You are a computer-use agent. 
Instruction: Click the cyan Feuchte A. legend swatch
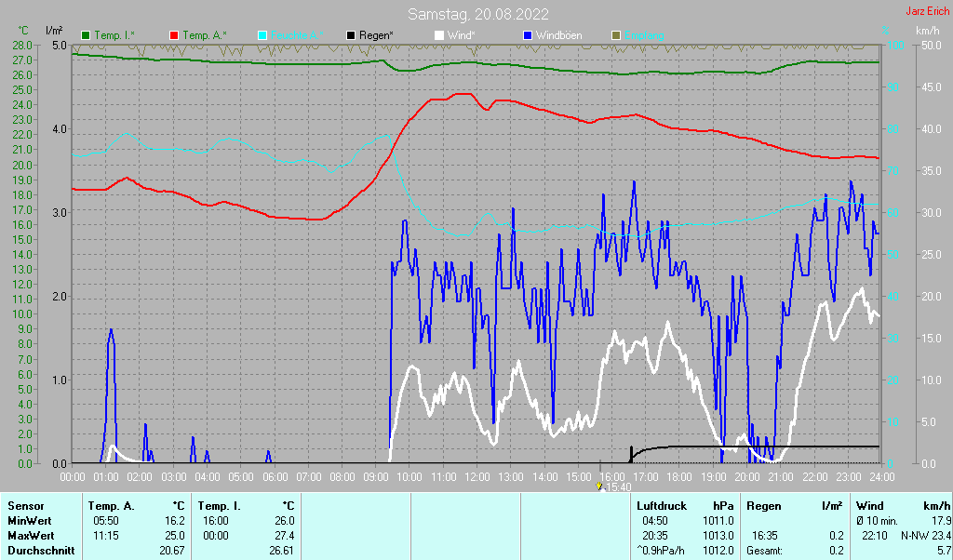coord(262,36)
